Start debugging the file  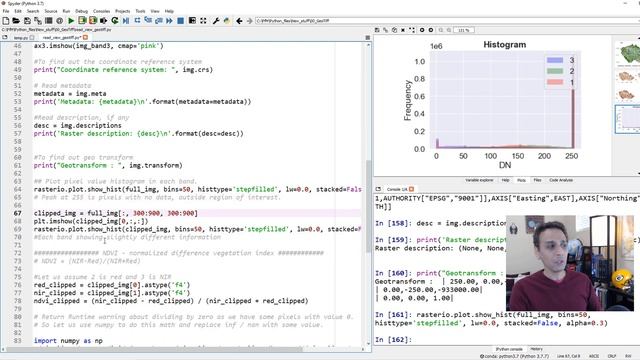tap(126, 20)
